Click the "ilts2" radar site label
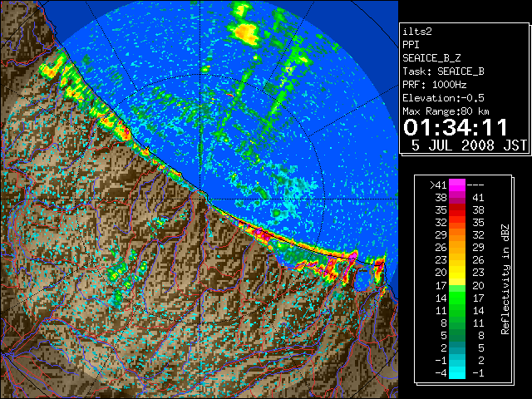 coord(417,32)
